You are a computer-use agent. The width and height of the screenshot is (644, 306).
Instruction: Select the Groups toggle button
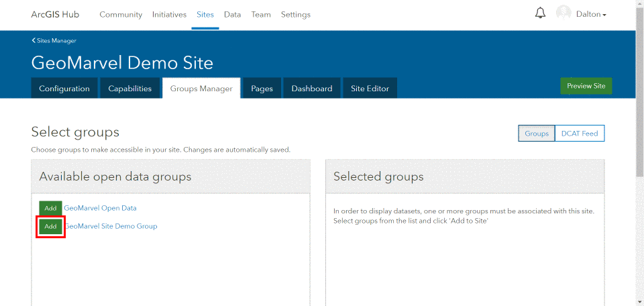pos(537,134)
